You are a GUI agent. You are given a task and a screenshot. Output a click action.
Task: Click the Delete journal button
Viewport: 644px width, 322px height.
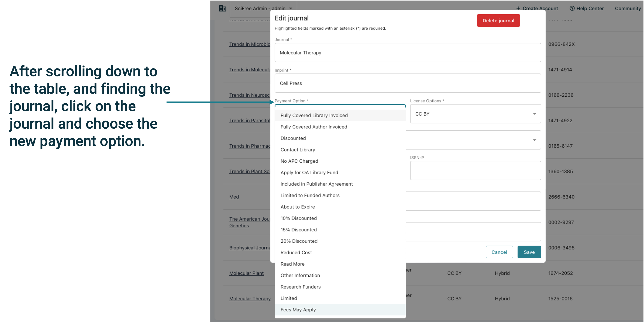pos(498,20)
